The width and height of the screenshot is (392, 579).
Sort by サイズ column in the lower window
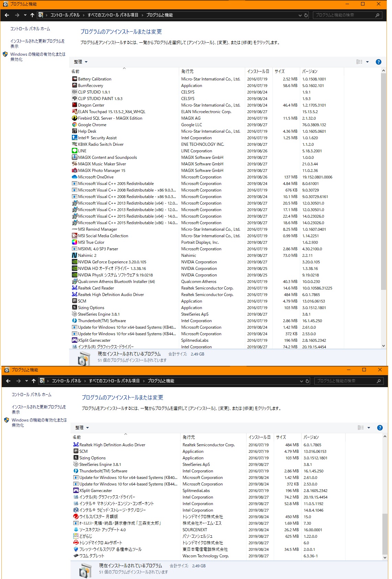pyautogui.click(x=287, y=437)
